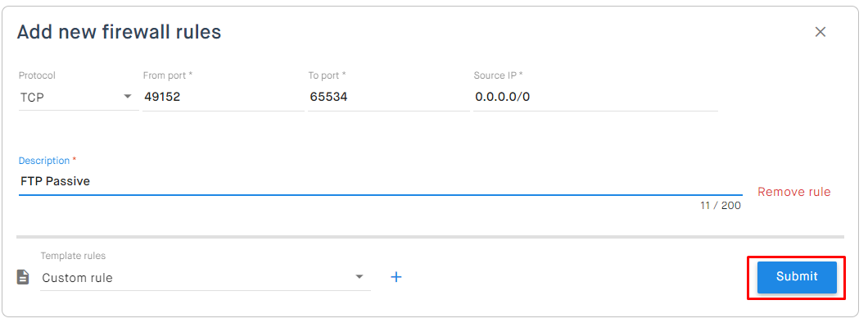The image size is (868, 323).
Task: Select the TCP protocol value
Action: click(32, 98)
